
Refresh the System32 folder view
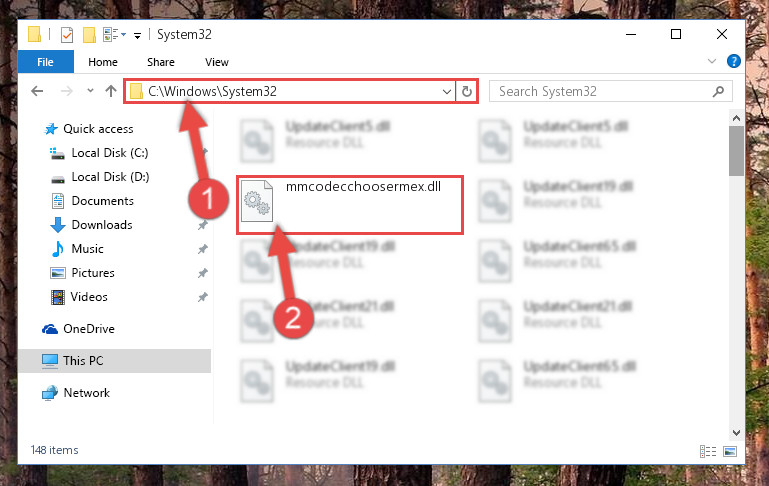click(x=467, y=91)
